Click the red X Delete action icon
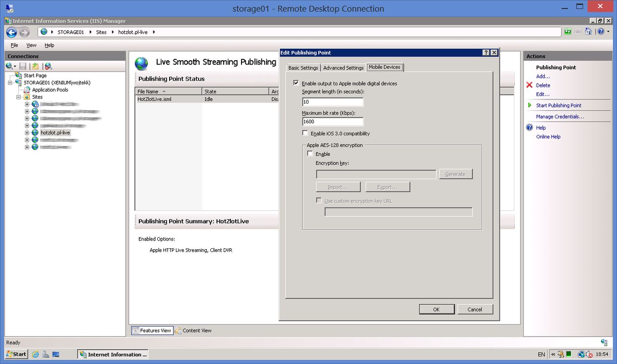 tap(529, 85)
